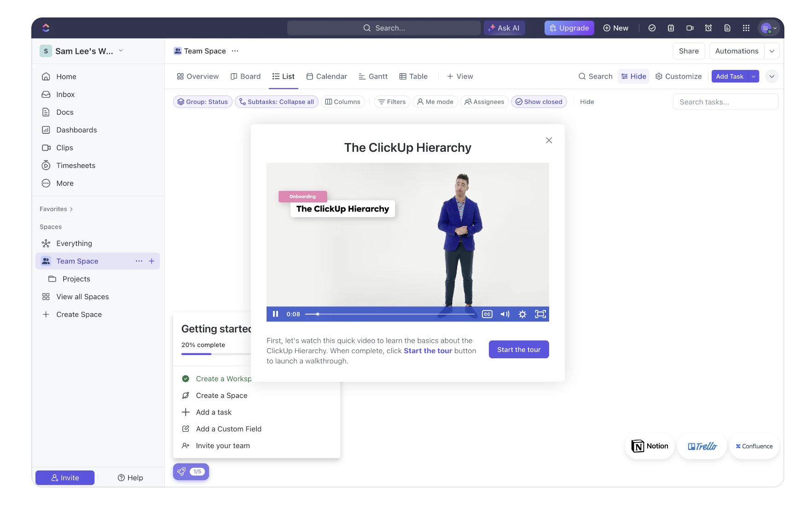This screenshot has width=812, height=505.
Task: Toggle video closed captions
Action: coord(487,314)
